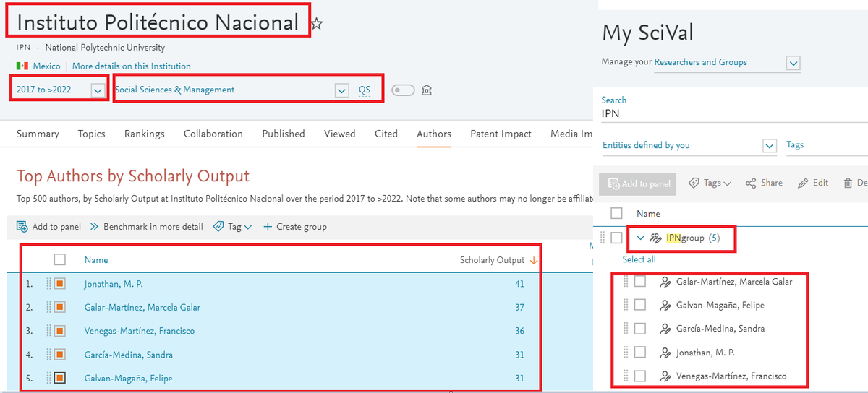Click drag handle for Jonathan, M. P. row
Screen dimensions: 868x393
pos(48,284)
